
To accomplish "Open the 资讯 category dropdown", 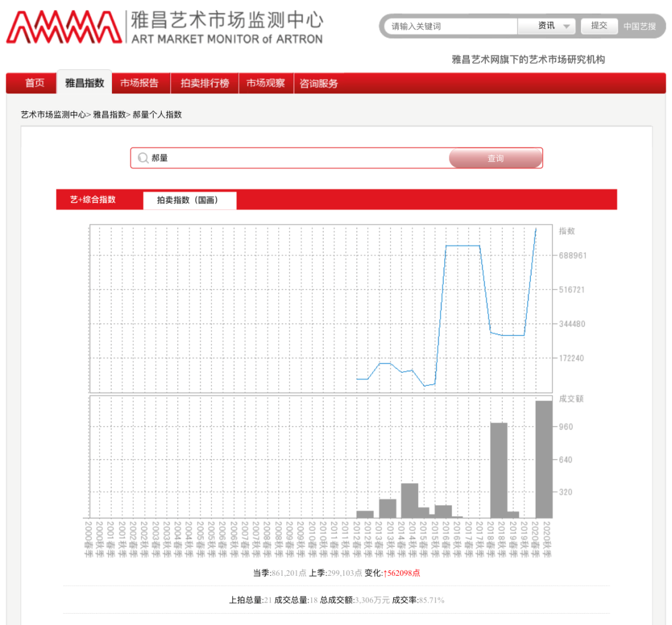I will pos(546,26).
